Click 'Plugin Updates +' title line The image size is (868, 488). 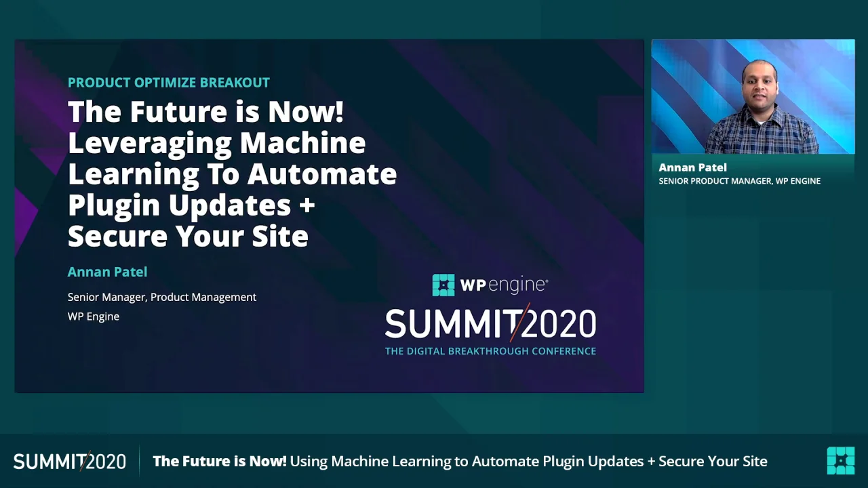[192, 205]
